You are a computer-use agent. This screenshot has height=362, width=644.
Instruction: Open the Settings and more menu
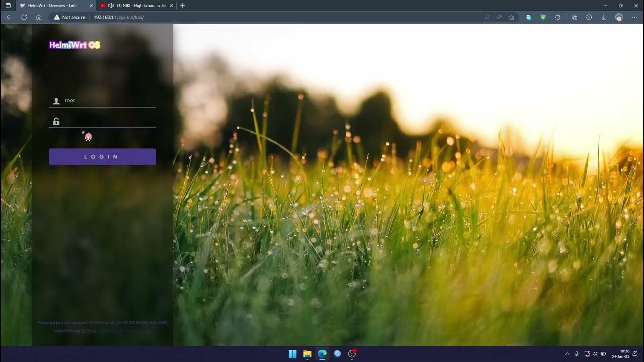coord(634,17)
